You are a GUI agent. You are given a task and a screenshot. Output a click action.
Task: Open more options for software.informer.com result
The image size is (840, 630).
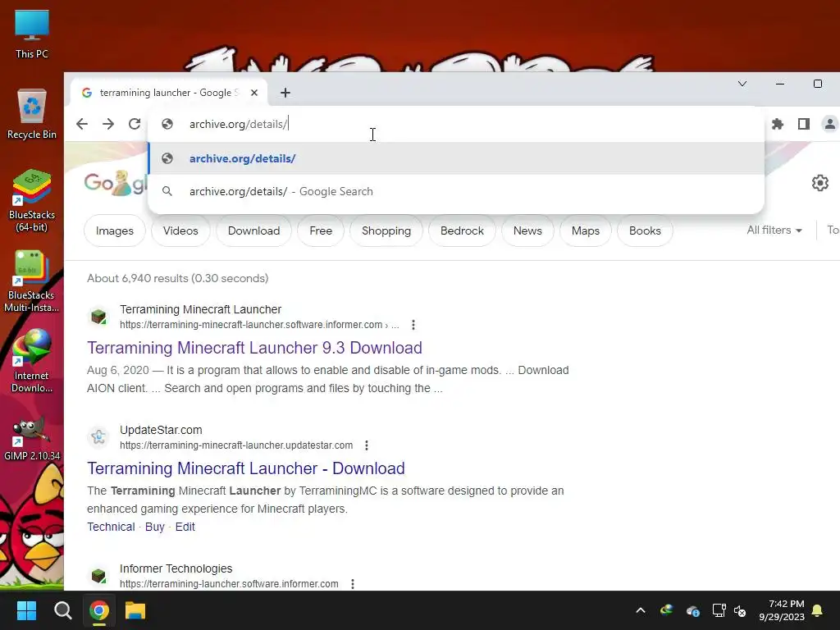point(413,325)
